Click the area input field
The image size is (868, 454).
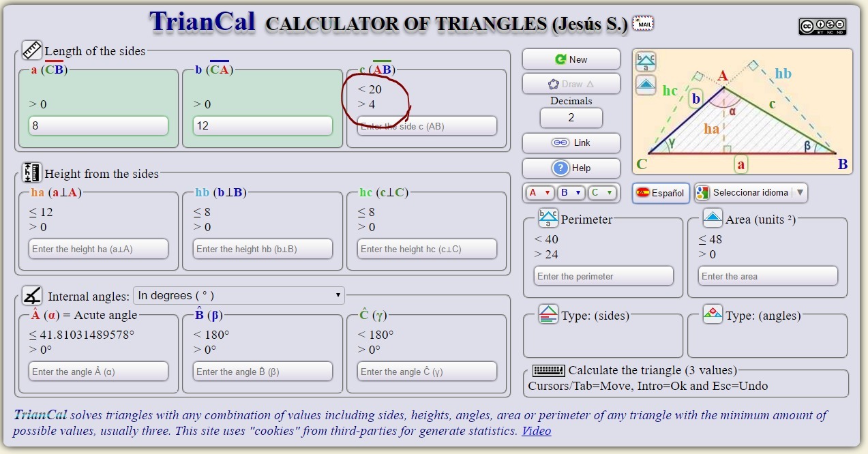coord(768,276)
